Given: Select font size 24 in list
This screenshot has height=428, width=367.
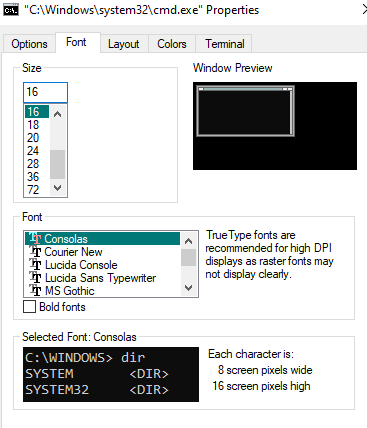Looking at the screenshot, I should pos(33,151).
